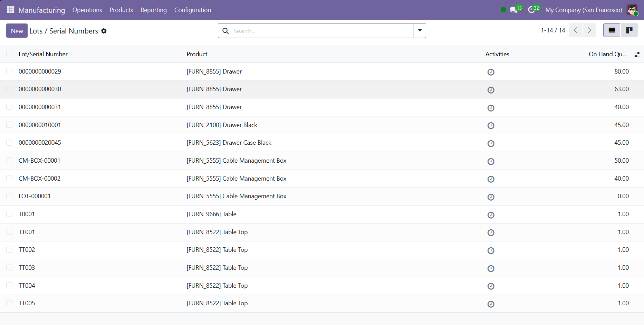The height and width of the screenshot is (325, 644).
Task: Open activity clock for TT002
Action: pyautogui.click(x=491, y=250)
